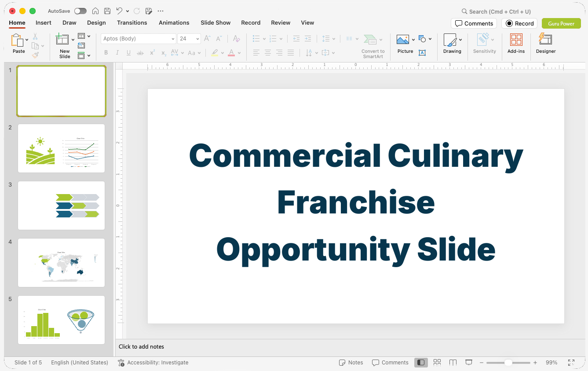Adjust the zoom slider handle
The height and width of the screenshot is (371, 588).
pos(508,363)
